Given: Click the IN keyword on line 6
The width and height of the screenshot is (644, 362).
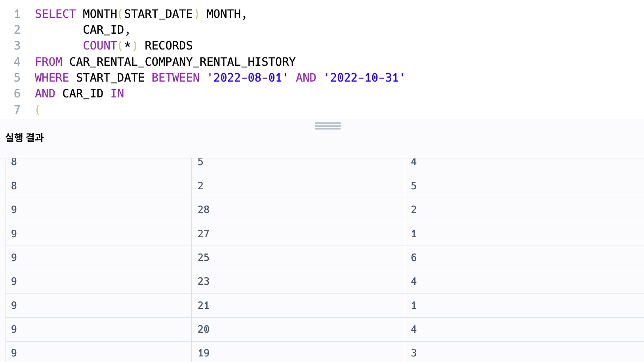Looking at the screenshot, I should pos(117,93).
